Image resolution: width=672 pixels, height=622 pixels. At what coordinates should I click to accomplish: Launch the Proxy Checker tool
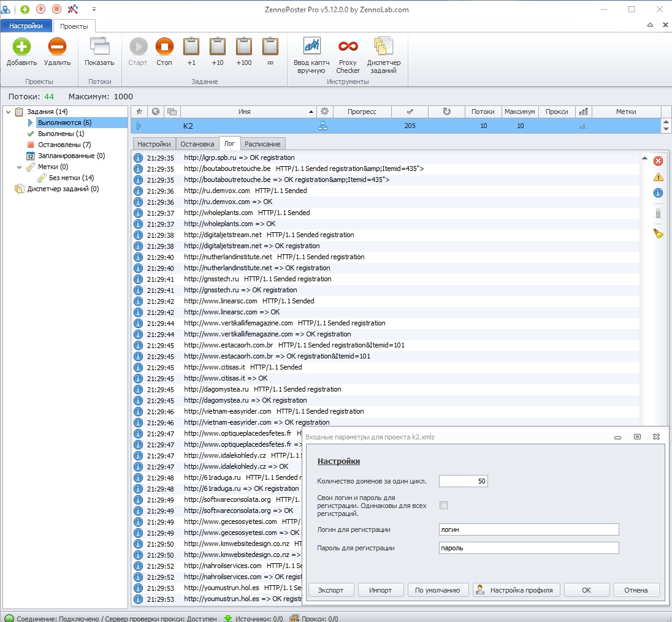(348, 55)
